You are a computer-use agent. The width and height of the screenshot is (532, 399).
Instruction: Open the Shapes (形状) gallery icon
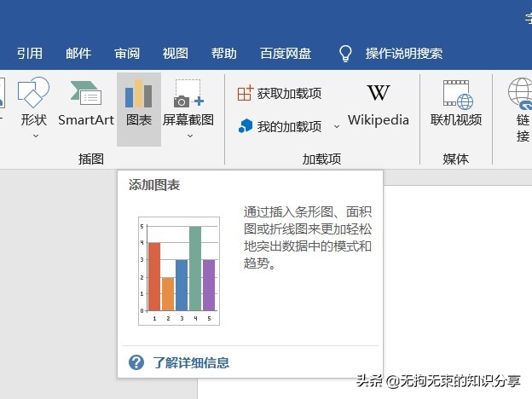pos(33,92)
